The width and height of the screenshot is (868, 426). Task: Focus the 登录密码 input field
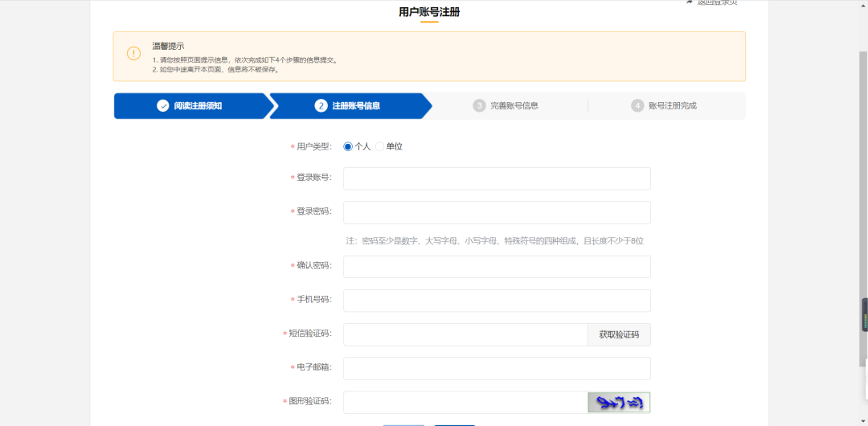(497, 212)
